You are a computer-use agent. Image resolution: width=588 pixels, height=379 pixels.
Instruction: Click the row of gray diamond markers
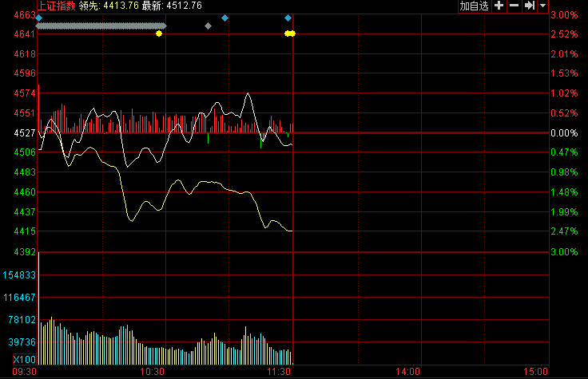point(100,26)
